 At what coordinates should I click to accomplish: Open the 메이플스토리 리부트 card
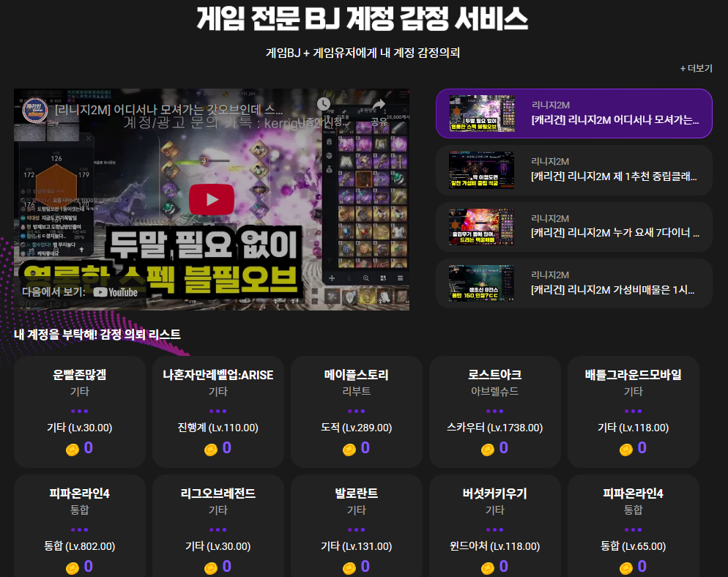tap(356, 412)
